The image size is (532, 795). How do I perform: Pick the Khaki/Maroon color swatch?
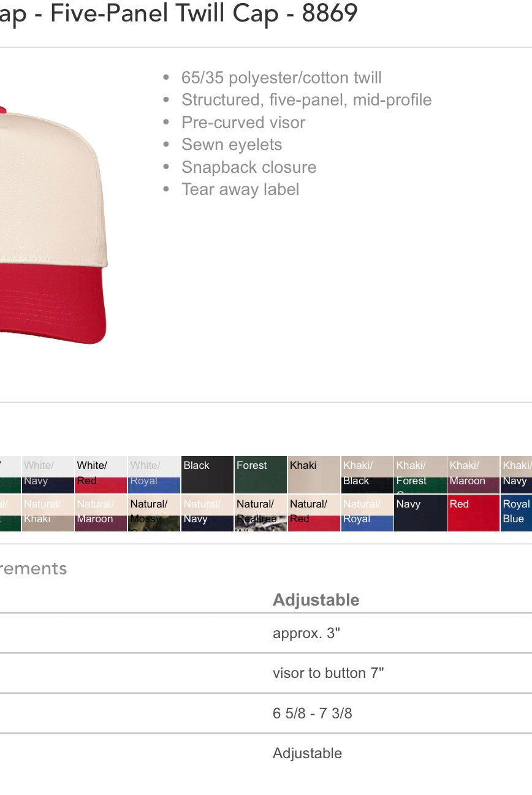(474, 474)
